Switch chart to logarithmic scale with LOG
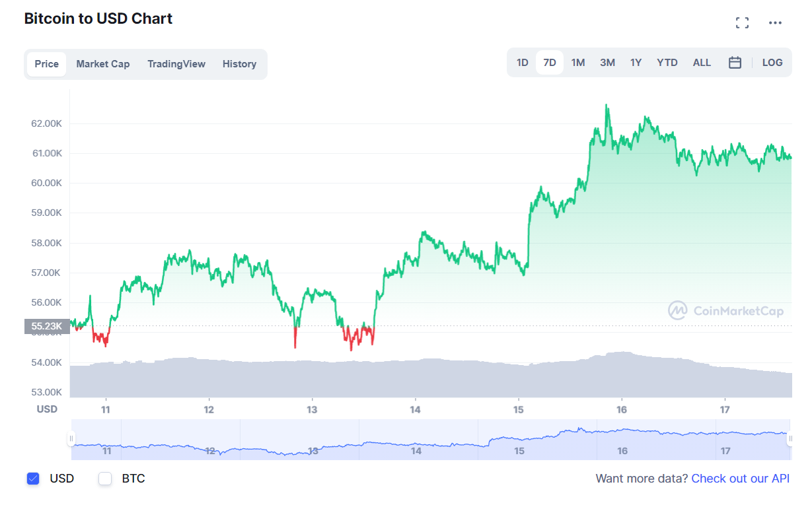This screenshot has height=507, width=812. coord(772,62)
